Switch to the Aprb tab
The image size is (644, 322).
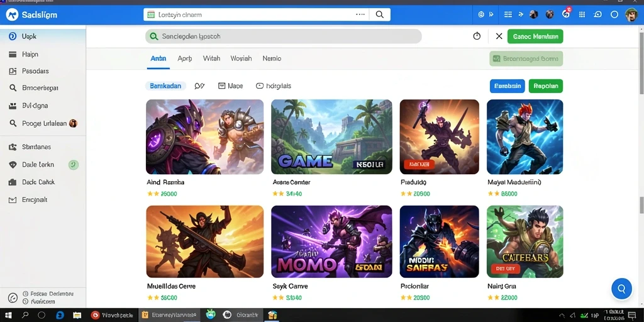(x=184, y=58)
